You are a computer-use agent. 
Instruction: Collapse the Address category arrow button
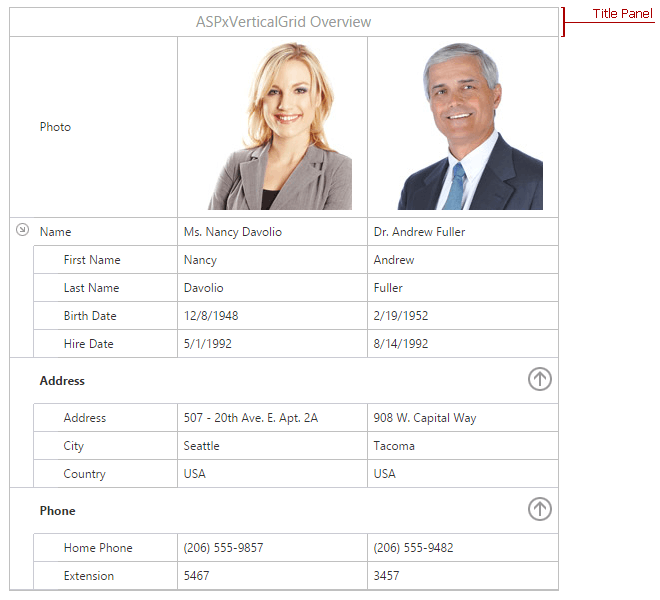(x=540, y=379)
